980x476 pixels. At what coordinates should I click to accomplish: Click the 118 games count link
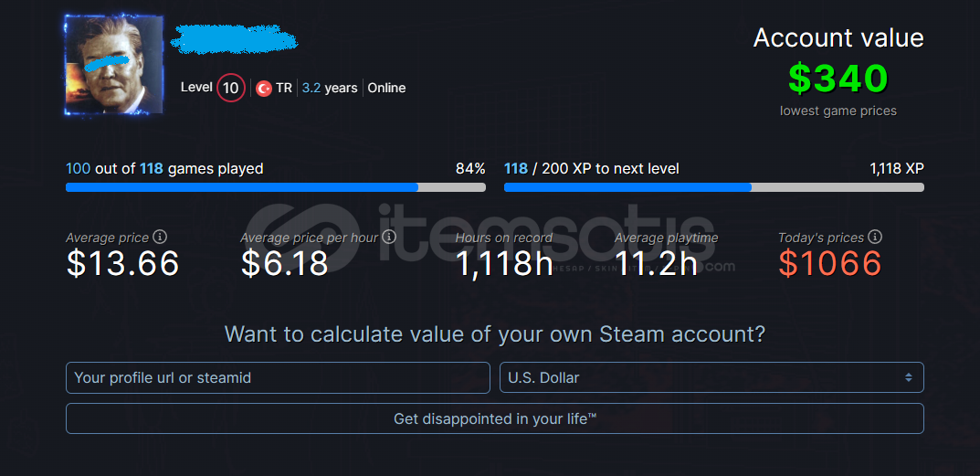point(152,169)
